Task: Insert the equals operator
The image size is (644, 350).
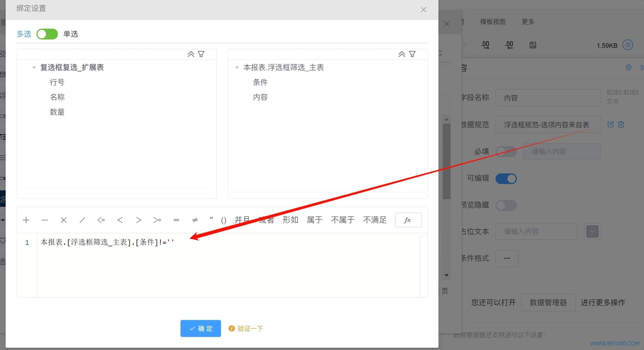Action: point(176,220)
